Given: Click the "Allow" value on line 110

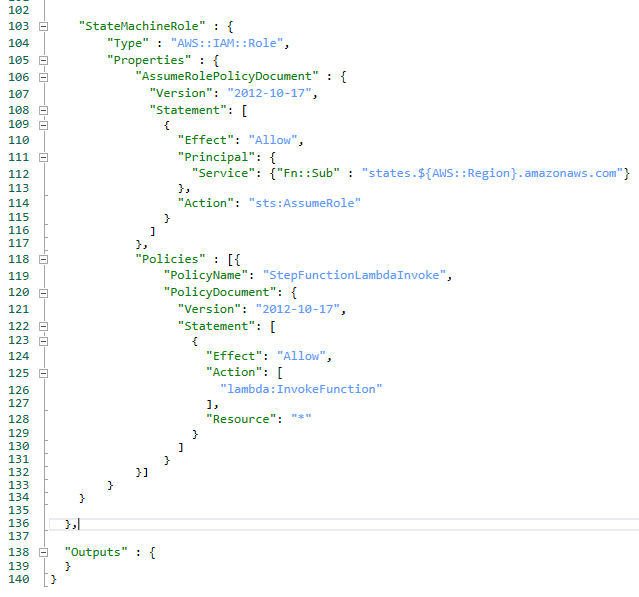Looking at the screenshot, I should click(273, 140).
